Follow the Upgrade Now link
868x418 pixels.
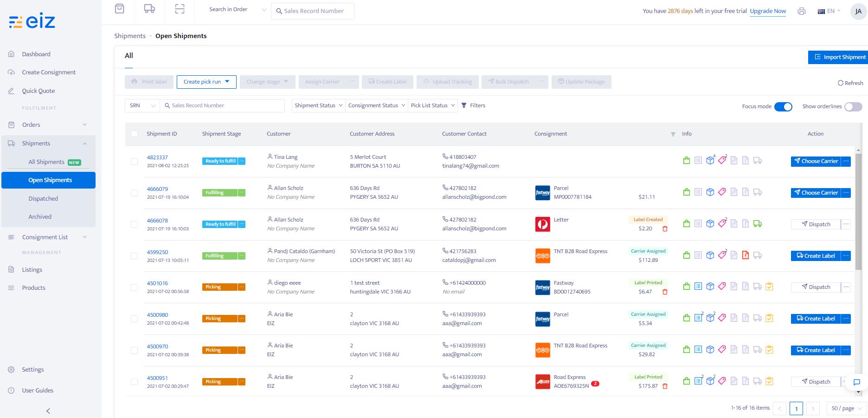[768, 11]
